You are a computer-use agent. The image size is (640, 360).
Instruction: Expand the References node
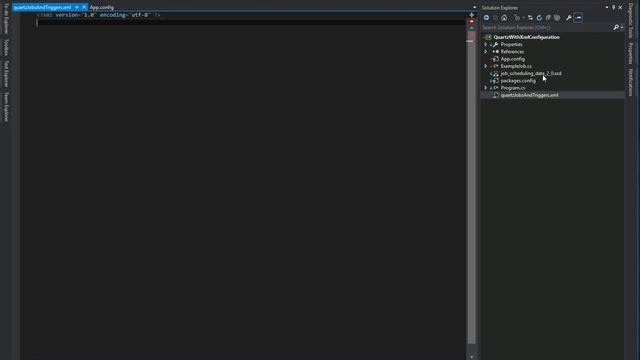[x=486, y=52]
